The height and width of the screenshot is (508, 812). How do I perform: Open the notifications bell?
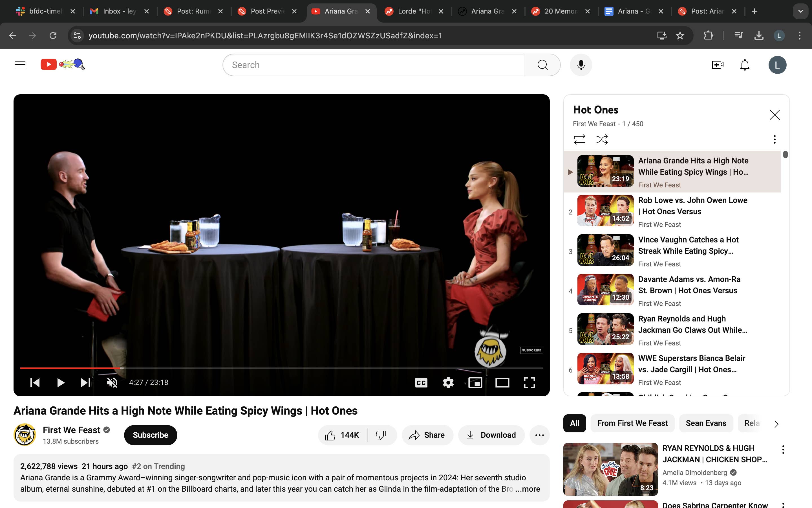(745, 65)
